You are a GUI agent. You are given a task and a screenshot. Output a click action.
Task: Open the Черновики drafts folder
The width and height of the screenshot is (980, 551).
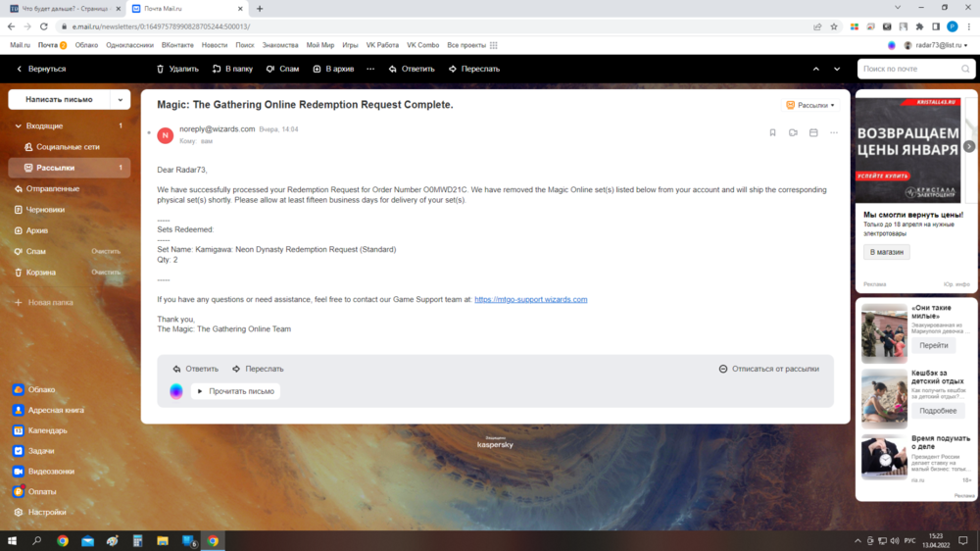46,209
